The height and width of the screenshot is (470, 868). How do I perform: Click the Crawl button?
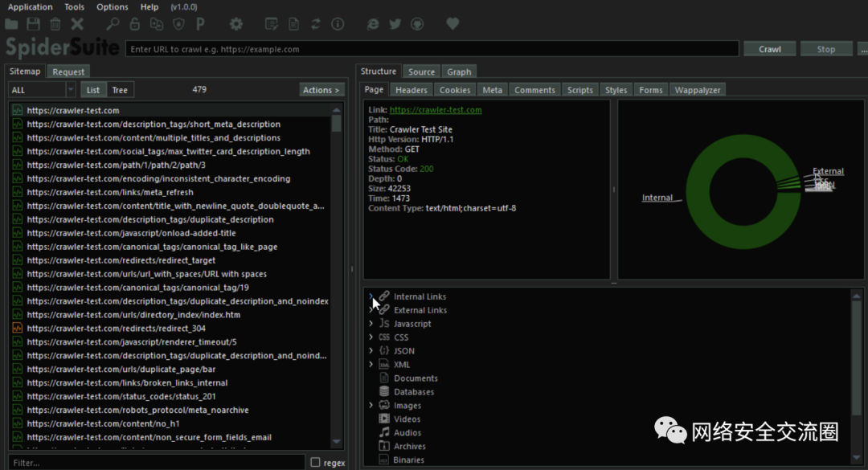click(x=769, y=49)
